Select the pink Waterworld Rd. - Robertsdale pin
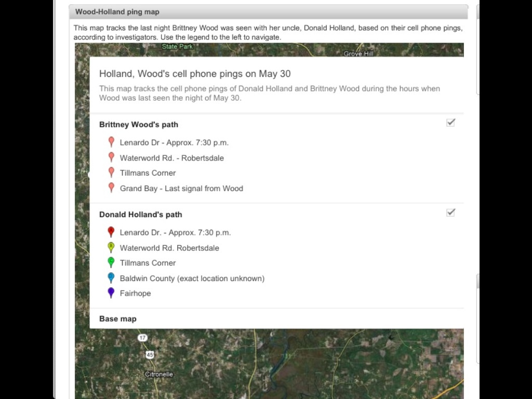The image size is (532, 399). 111,157
